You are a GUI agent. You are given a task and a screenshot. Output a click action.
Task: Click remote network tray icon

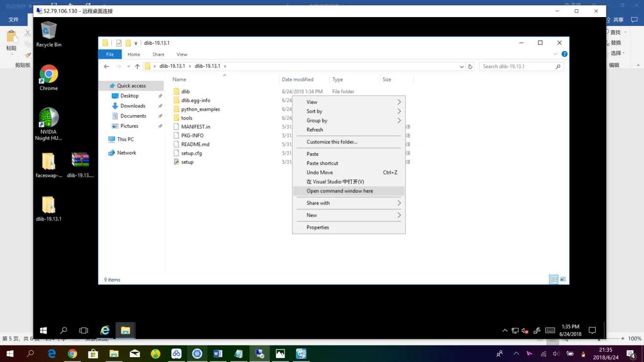tap(515, 330)
